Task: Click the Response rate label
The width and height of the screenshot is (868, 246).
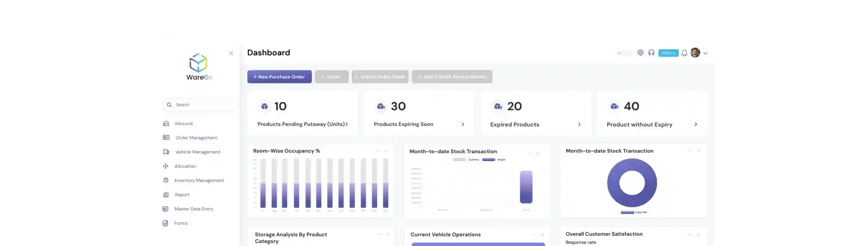Action: tap(581, 243)
